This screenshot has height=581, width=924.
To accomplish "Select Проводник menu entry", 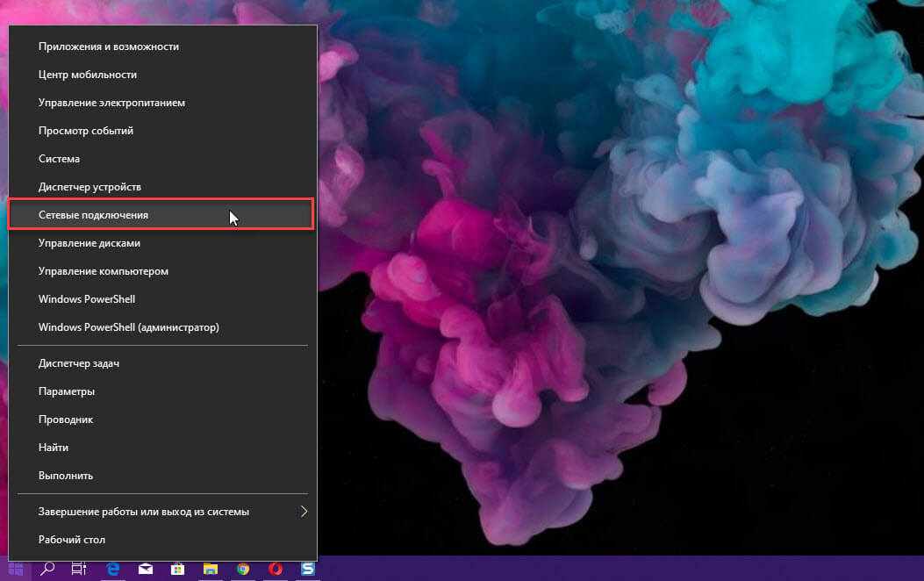I will point(162,420).
